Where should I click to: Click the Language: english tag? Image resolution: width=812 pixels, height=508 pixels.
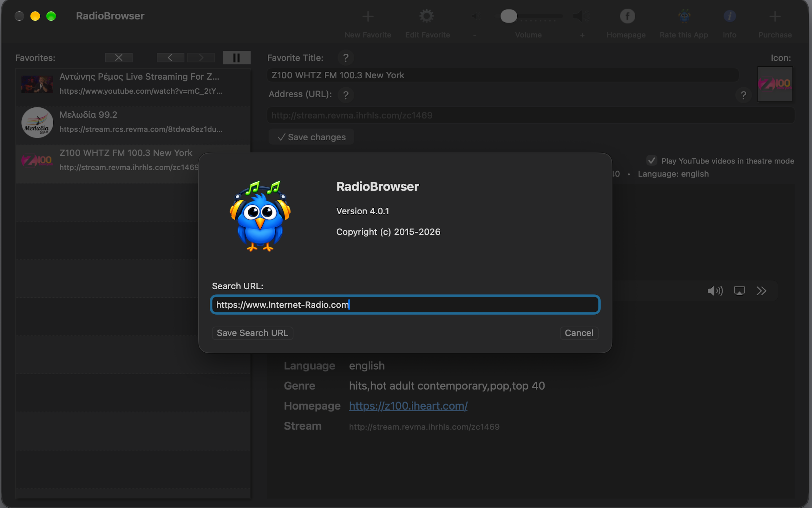coord(673,174)
